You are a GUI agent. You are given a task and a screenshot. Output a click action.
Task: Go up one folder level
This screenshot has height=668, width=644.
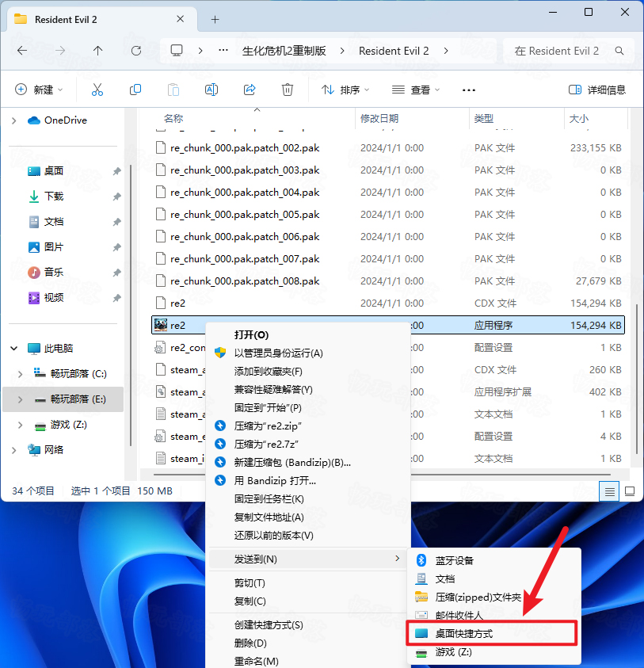tap(98, 52)
